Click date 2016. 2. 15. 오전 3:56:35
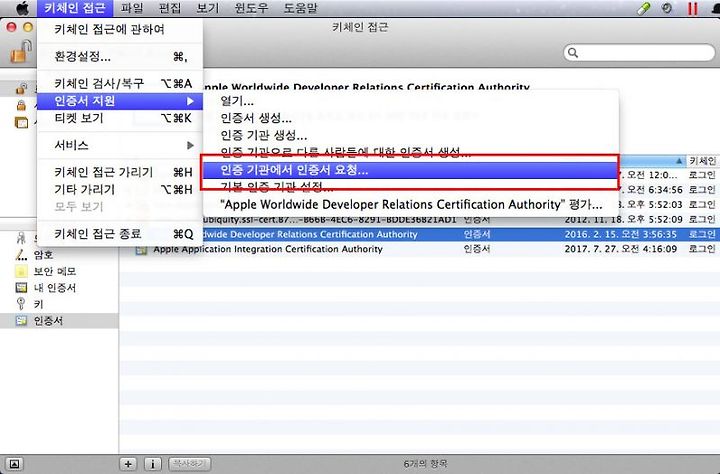The width and height of the screenshot is (720, 474). [620, 234]
